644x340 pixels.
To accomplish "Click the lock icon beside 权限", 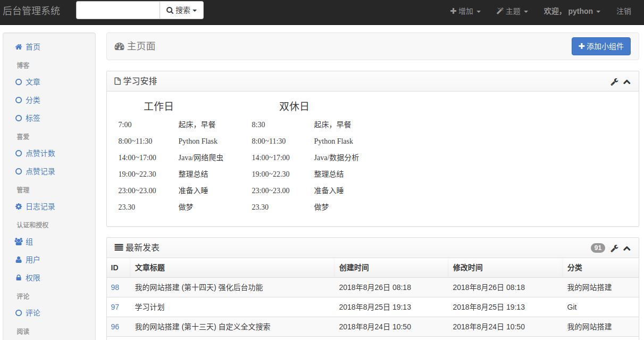I will [19, 278].
